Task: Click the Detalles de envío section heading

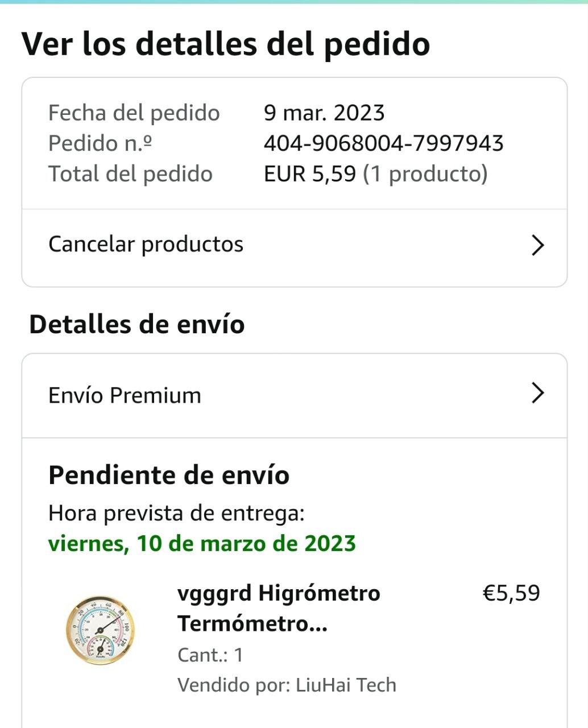Action: click(136, 324)
